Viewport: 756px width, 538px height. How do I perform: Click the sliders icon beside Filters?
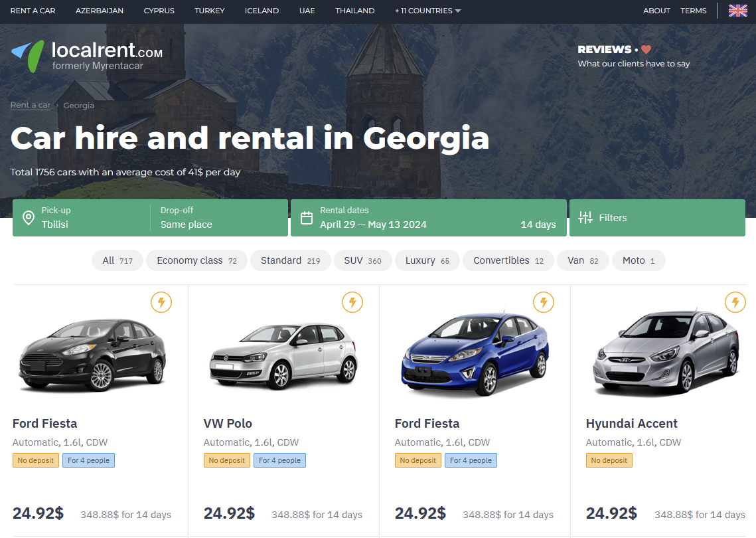click(x=585, y=218)
